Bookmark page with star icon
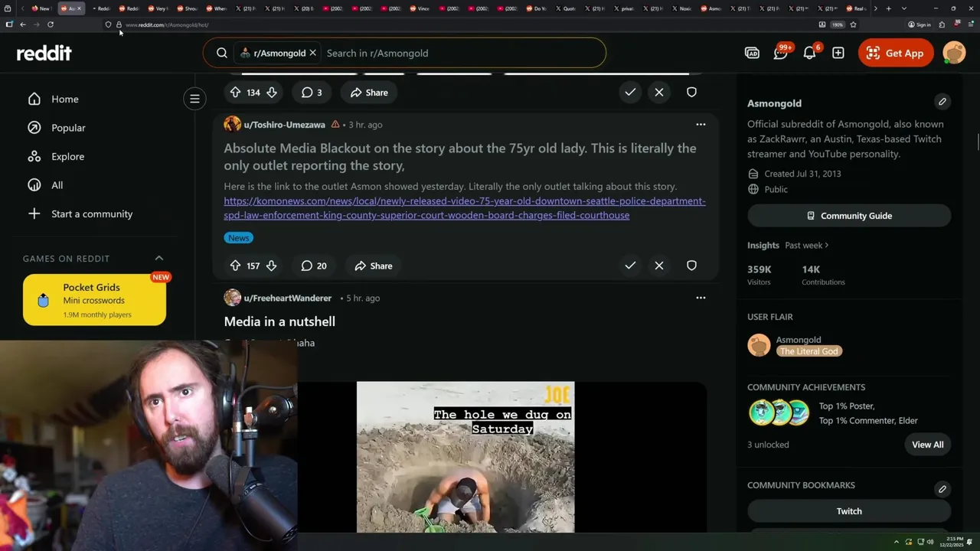 [x=853, y=24]
